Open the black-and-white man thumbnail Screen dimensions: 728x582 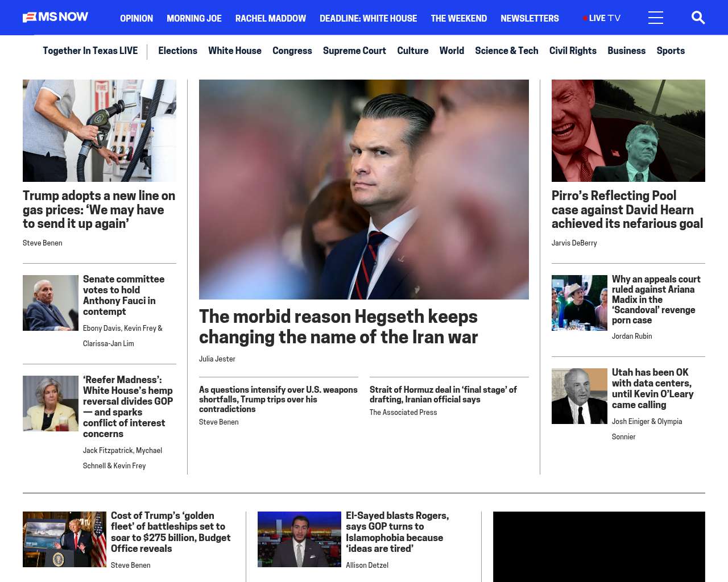[x=580, y=396]
